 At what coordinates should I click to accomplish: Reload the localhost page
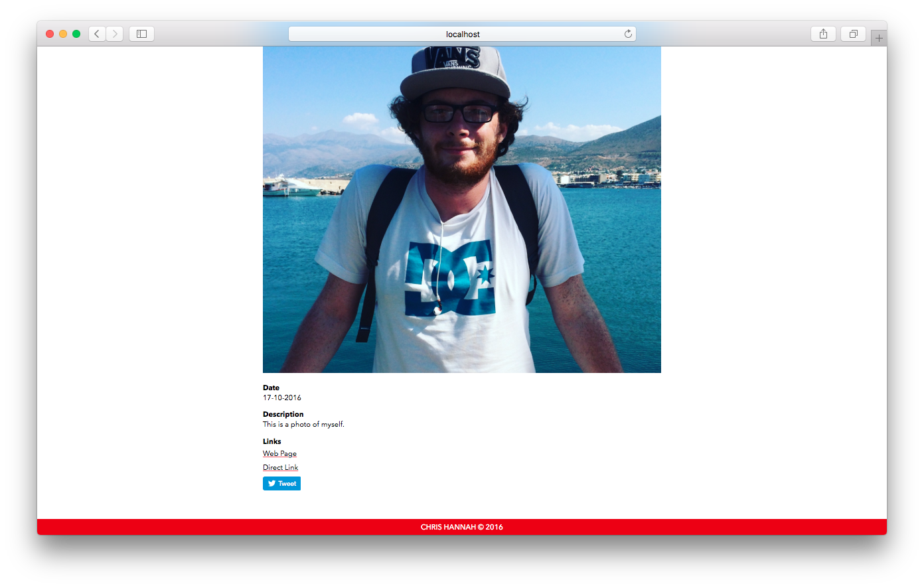(x=628, y=34)
